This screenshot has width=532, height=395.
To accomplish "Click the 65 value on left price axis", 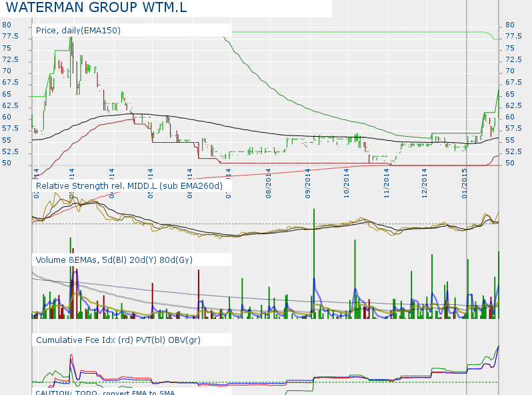I will point(7,94).
